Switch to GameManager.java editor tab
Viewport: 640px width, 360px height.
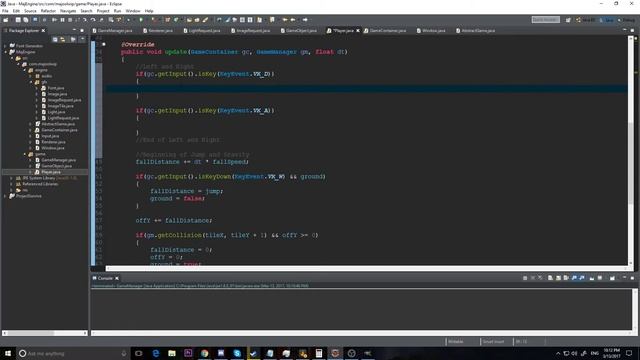112,31
